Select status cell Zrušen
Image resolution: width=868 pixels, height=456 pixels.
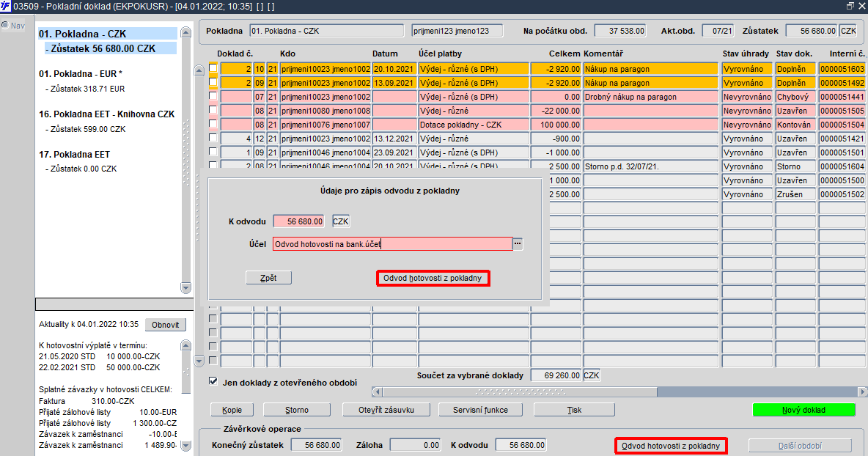point(795,194)
